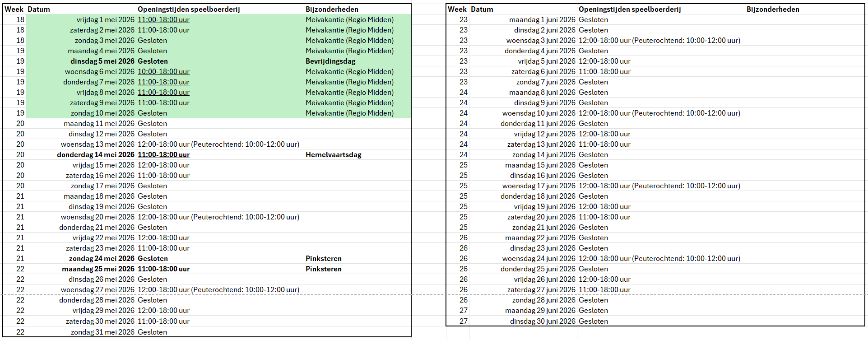Select the Bevrijdingsdag cell
The width and height of the screenshot is (868, 340).
[x=330, y=61]
